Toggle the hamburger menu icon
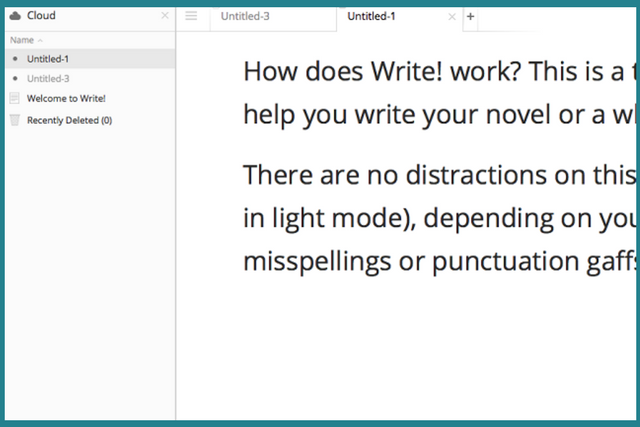 click(x=191, y=16)
